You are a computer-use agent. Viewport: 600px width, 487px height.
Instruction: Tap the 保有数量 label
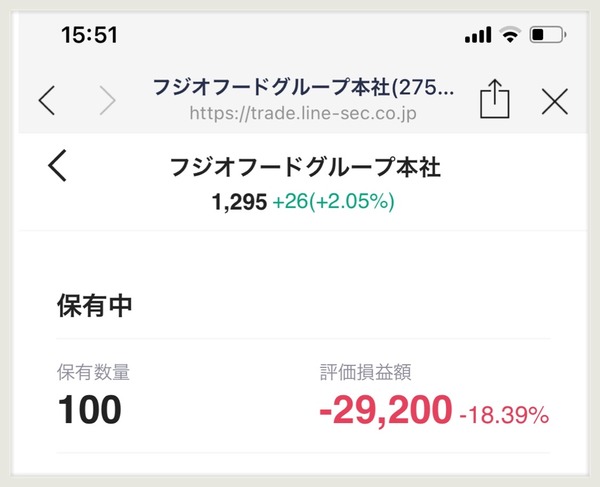[93, 372]
